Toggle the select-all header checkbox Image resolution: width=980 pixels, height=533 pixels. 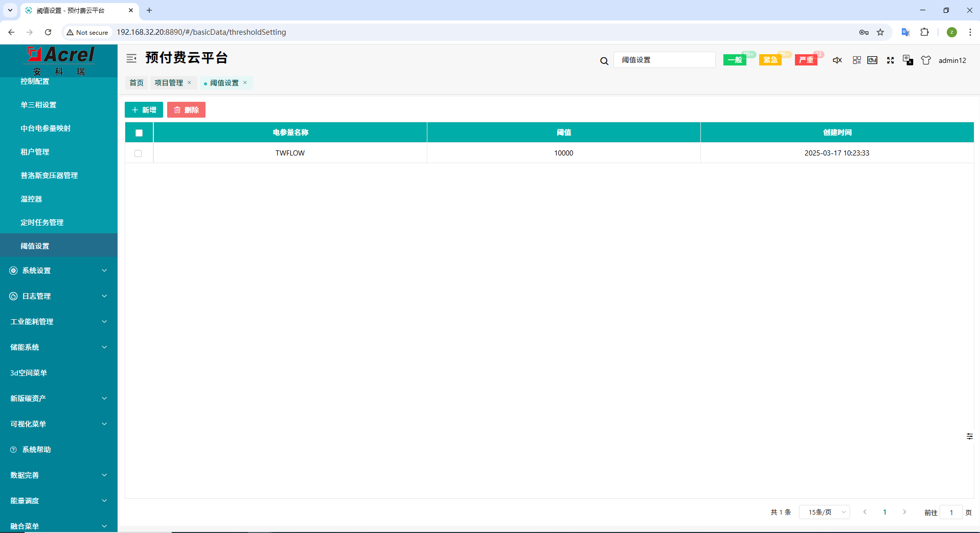click(139, 133)
